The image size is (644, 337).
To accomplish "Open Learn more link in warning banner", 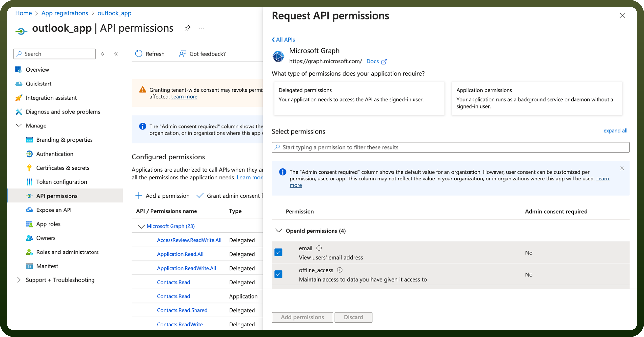I will click(184, 97).
